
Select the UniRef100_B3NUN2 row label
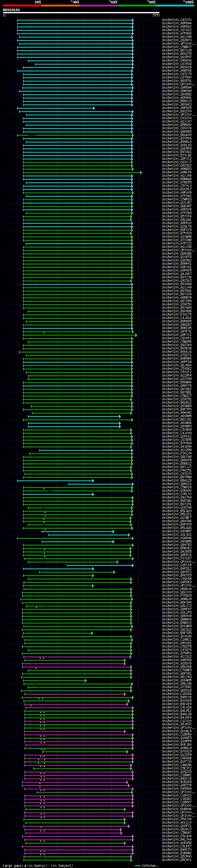[176, 853]
